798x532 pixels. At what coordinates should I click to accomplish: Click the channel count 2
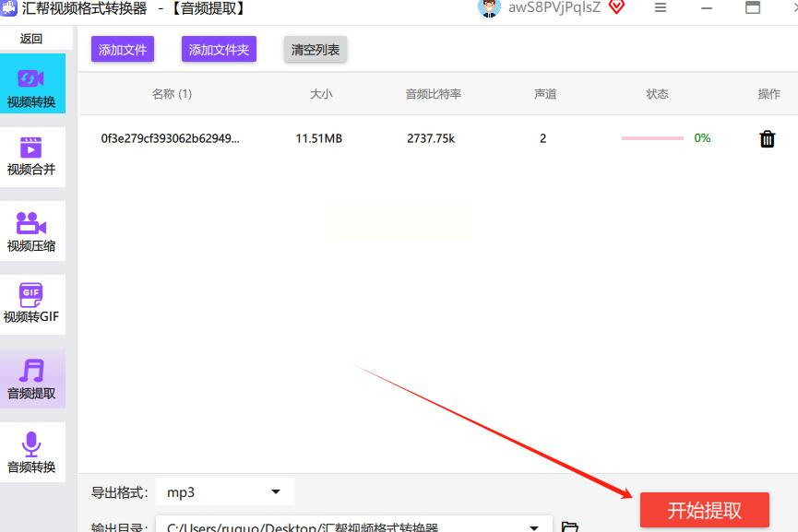[543, 138]
